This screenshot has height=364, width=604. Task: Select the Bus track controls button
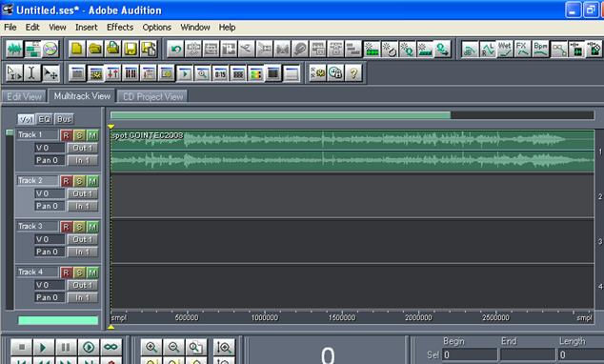click(64, 119)
